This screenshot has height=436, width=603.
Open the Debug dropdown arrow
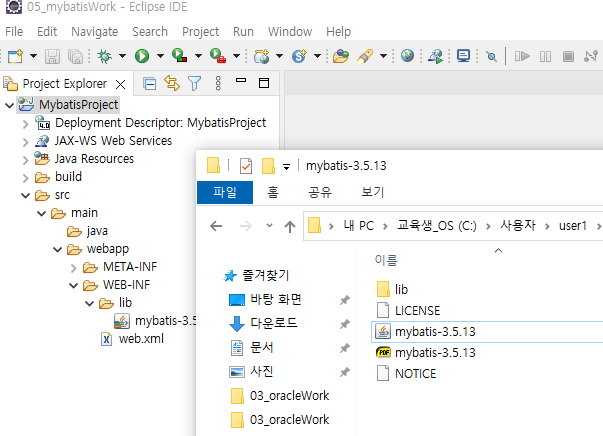click(x=122, y=57)
